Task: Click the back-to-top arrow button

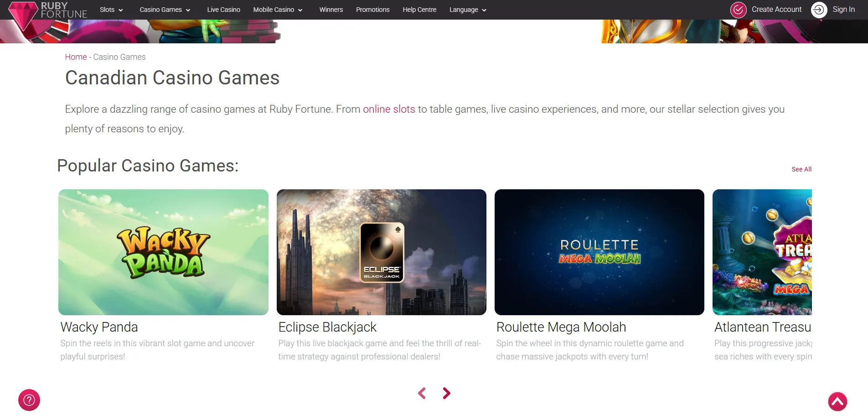Action: pos(837,401)
